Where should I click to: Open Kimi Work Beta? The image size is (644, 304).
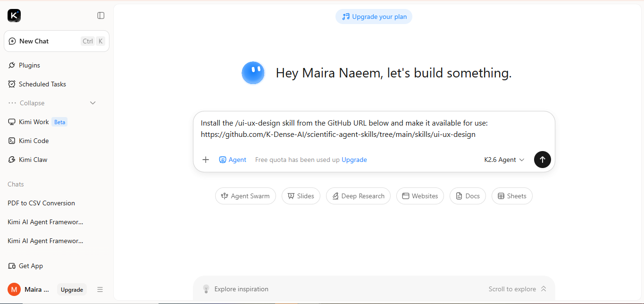click(57, 122)
